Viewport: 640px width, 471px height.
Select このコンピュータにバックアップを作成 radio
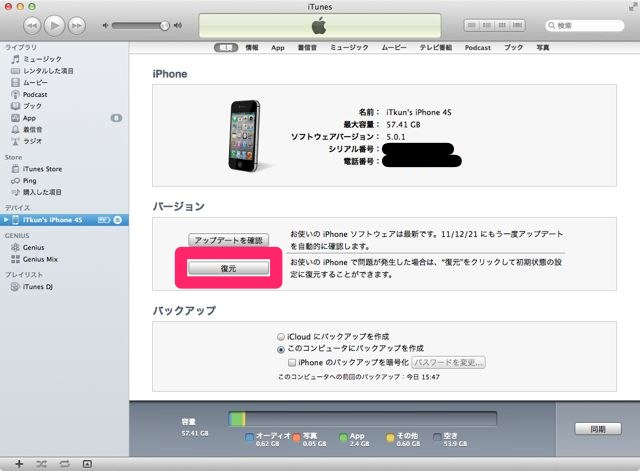(x=281, y=349)
